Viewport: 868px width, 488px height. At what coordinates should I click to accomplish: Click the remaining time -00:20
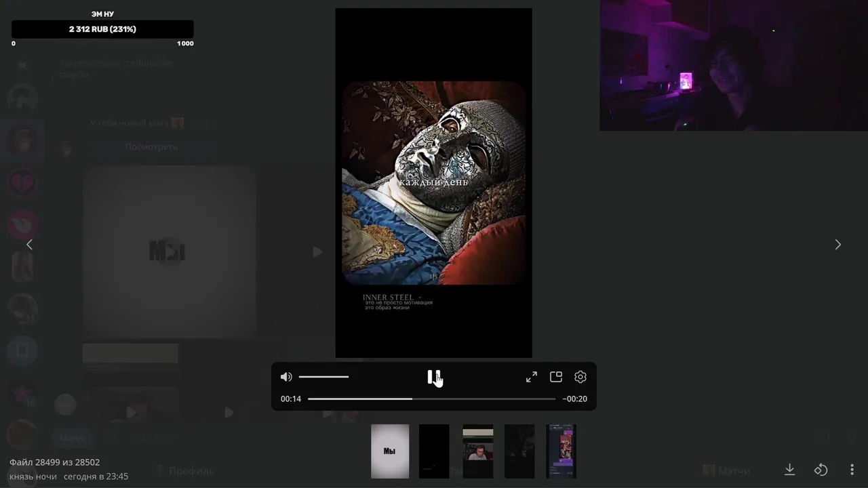point(575,399)
